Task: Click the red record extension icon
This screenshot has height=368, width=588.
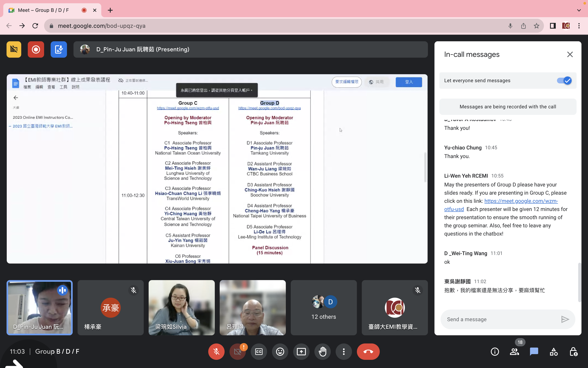Action: click(36, 49)
